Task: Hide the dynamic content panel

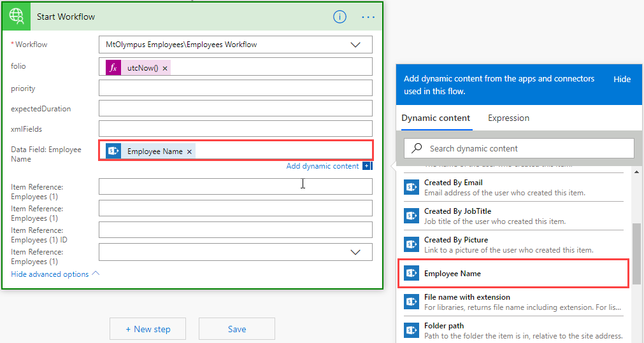Action: (x=622, y=79)
